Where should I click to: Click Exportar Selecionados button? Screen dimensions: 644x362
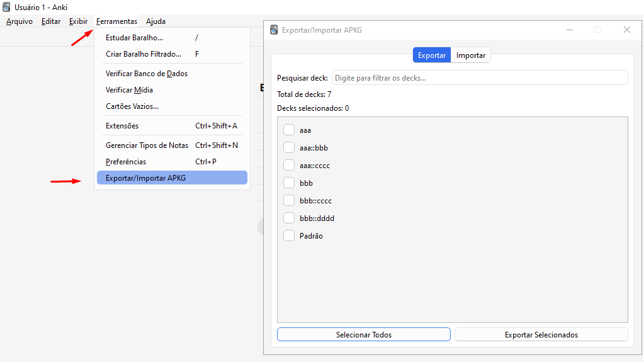tap(541, 335)
